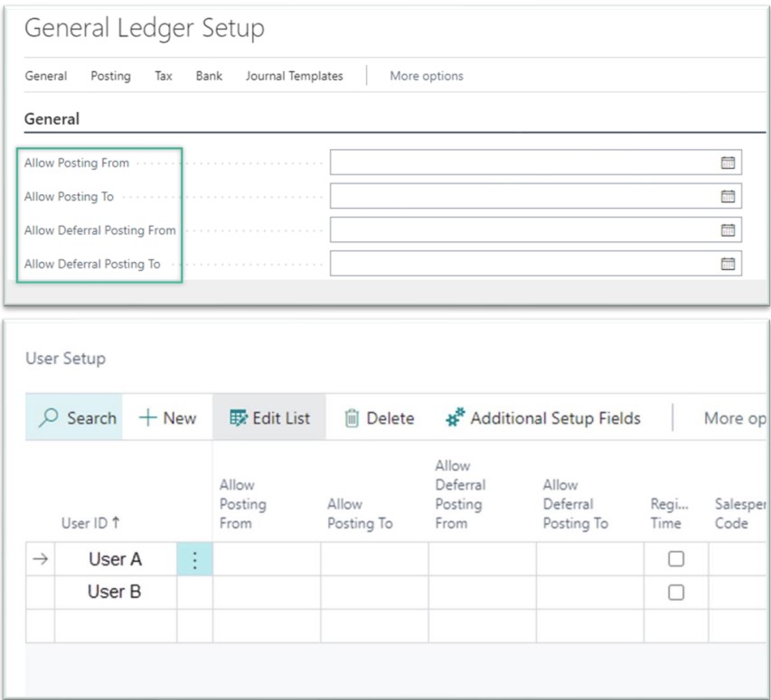
Task: Click the Delete button
Action: (x=379, y=418)
